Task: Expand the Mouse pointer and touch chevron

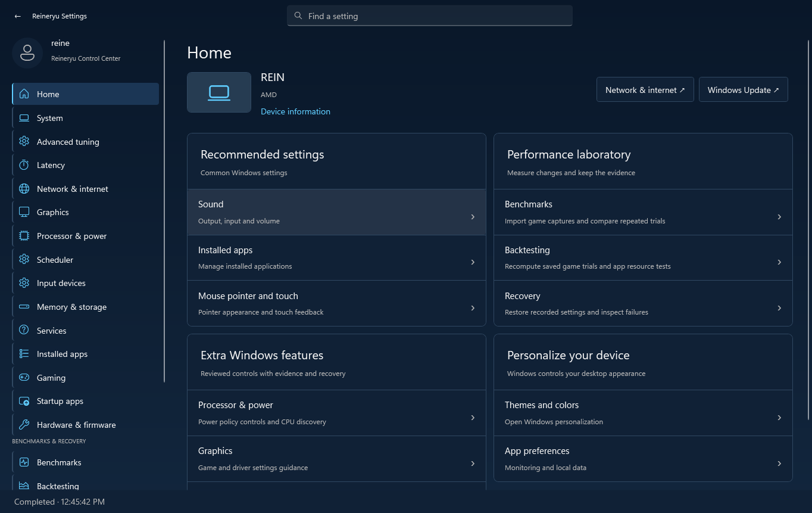Action: point(473,308)
